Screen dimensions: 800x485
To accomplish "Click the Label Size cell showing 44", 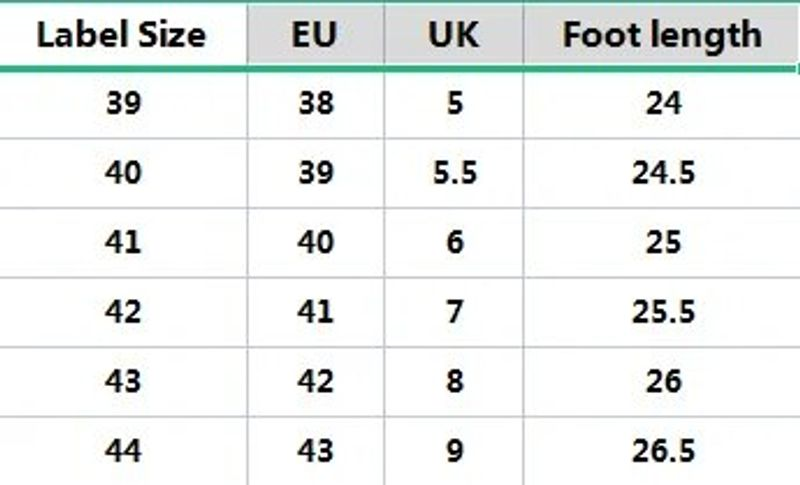I will pos(123,450).
